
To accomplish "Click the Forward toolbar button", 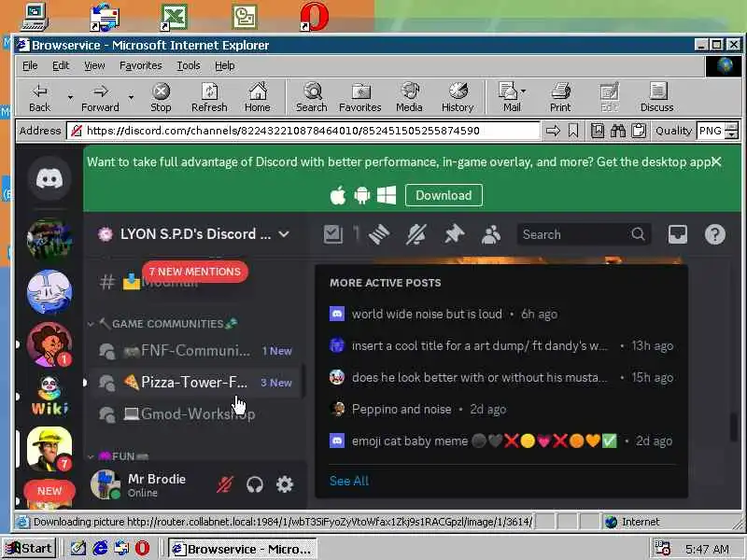I will click(100, 98).
